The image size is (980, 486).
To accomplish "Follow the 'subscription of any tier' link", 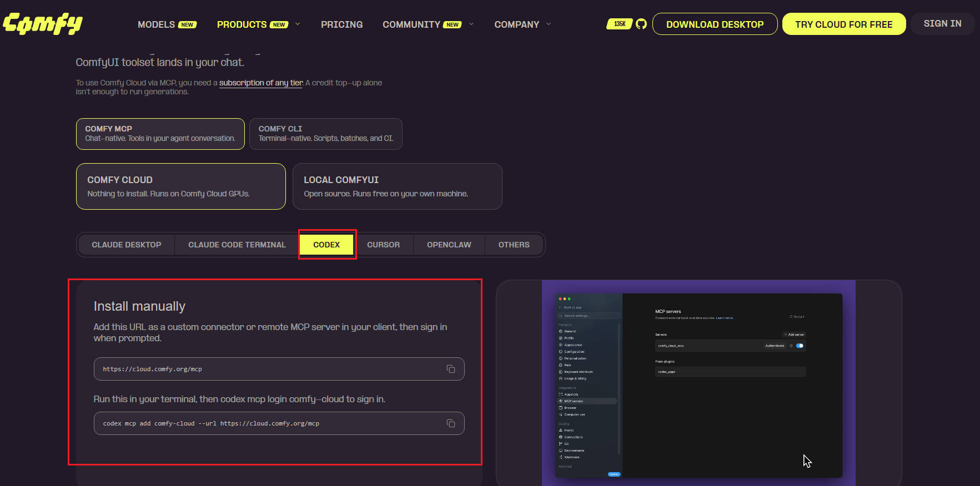I will (x=261, y=83).
